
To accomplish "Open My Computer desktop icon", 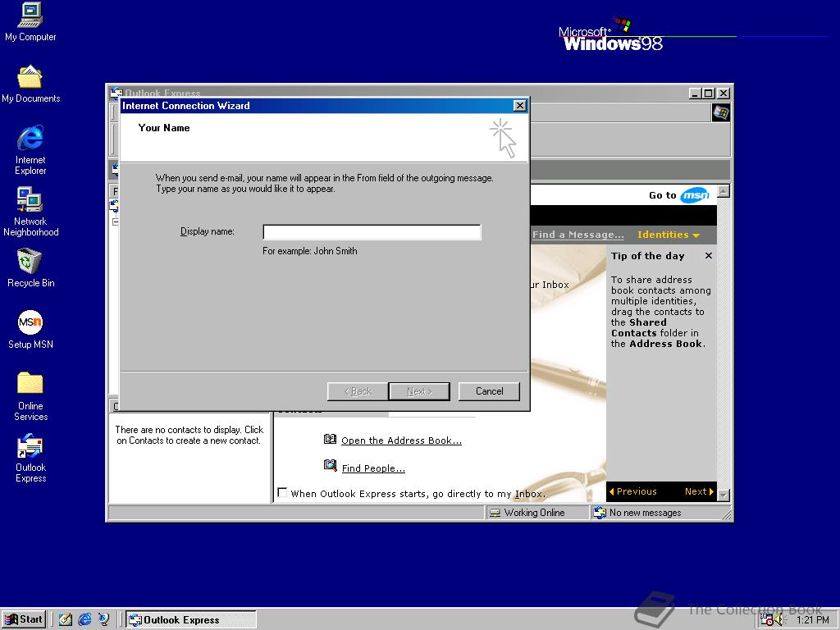I will point(30,22).
